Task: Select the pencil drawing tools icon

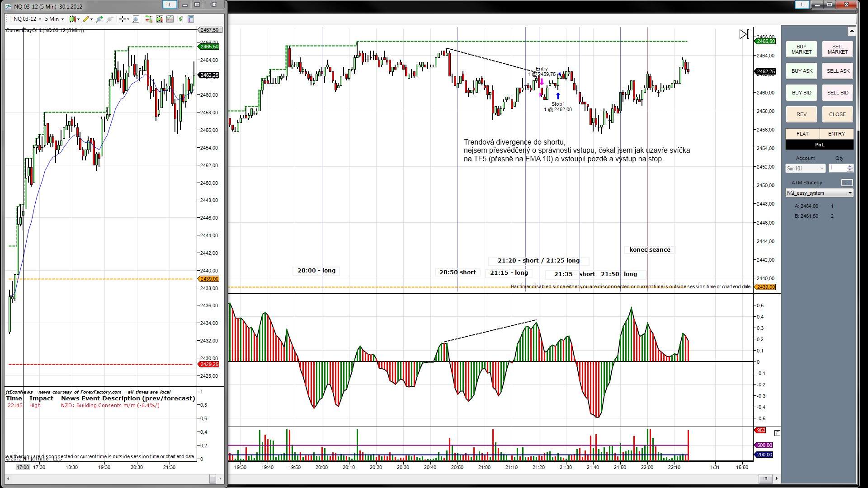Action: click(87, 19)
